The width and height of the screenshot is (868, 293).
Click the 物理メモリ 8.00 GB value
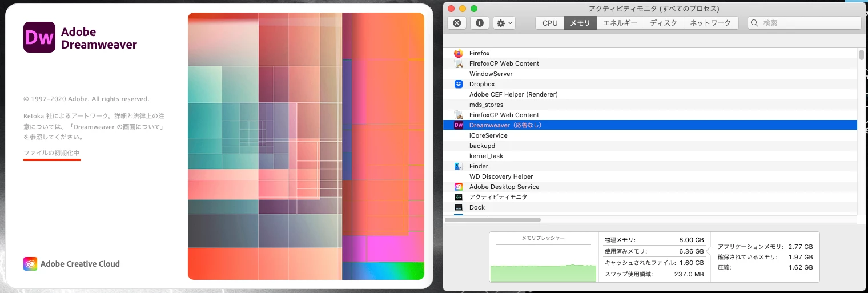tap(691, 240)
